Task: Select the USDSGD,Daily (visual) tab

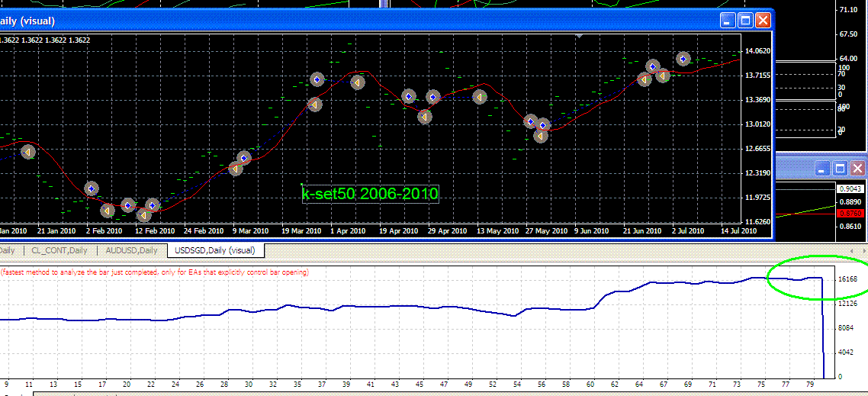Action: (x=215, y=250)
